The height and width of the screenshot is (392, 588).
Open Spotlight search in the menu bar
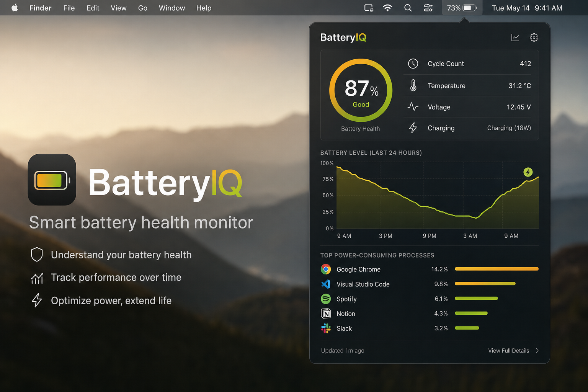408,8
